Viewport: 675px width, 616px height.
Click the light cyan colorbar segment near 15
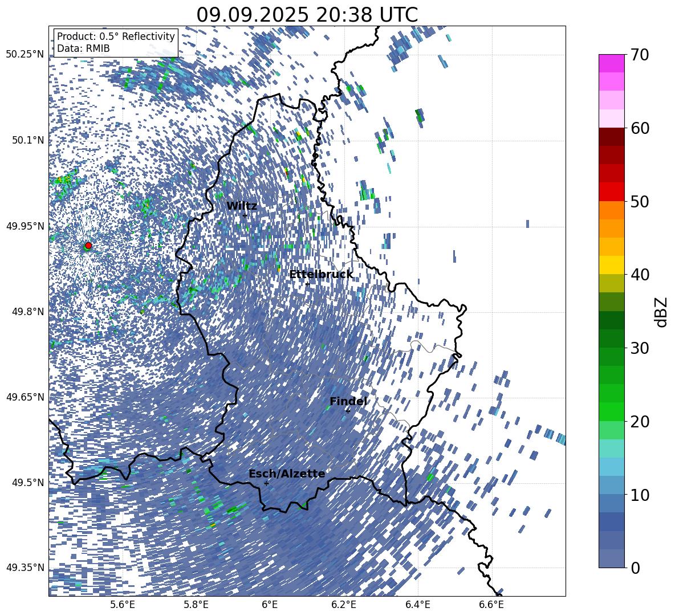pyautogui.click(x=611, y=448)
